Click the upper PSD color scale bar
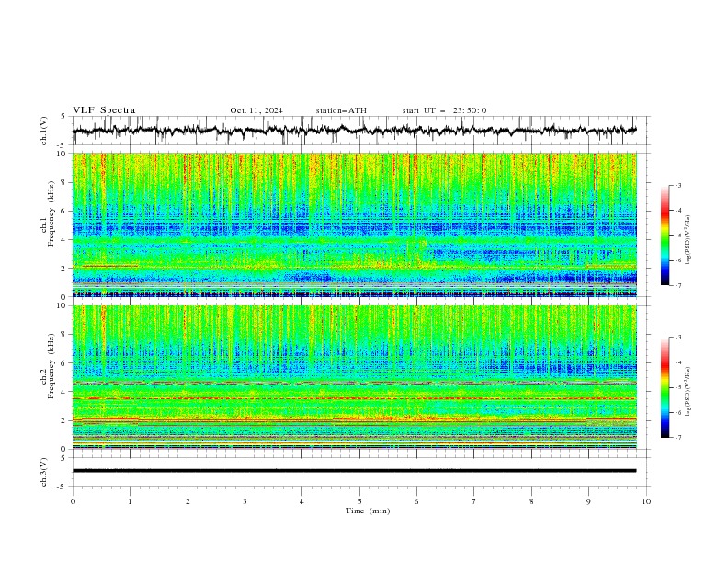Screen dimensions: 728x563 click(665, 236)
